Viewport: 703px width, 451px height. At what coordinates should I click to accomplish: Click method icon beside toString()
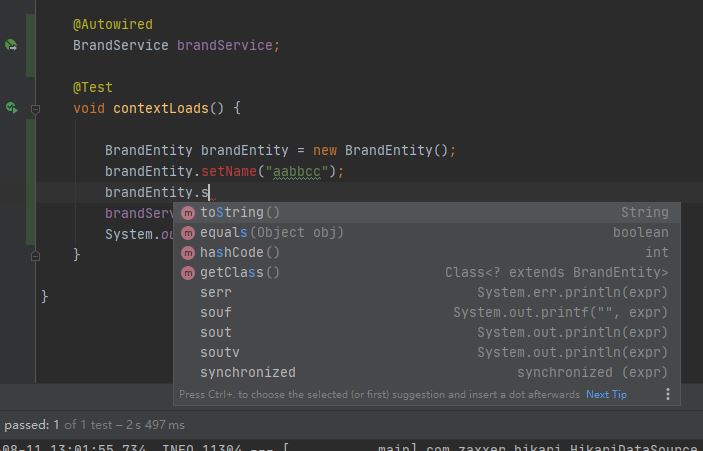tap(188, 213)
